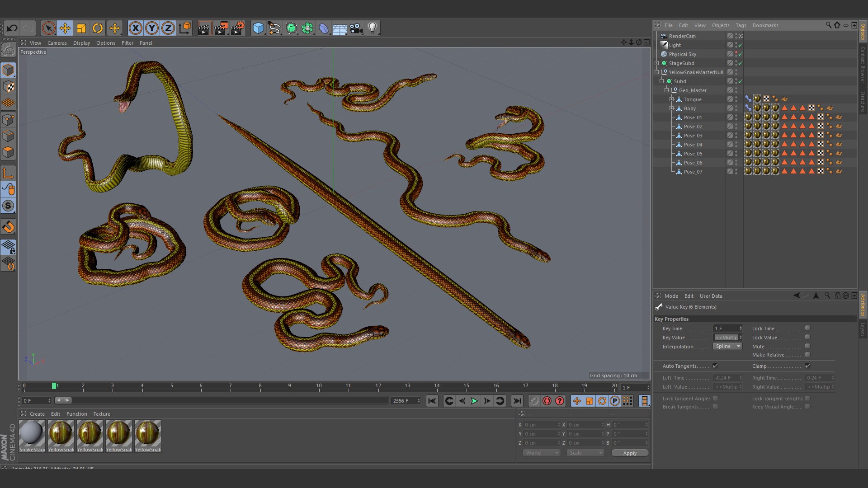868x488 pixels.
Task: Select the Rotate tool
Action: coord(98,28)
